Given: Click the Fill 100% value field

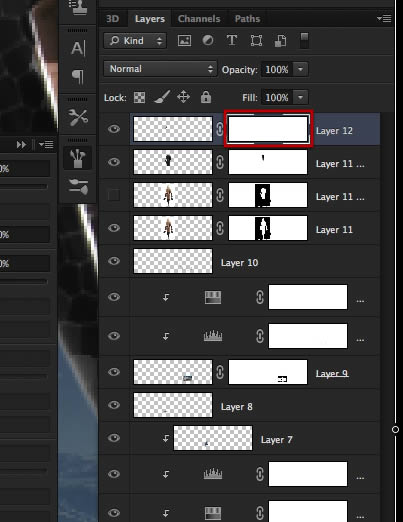Looking at the screenshot, I should click(277, 98).
